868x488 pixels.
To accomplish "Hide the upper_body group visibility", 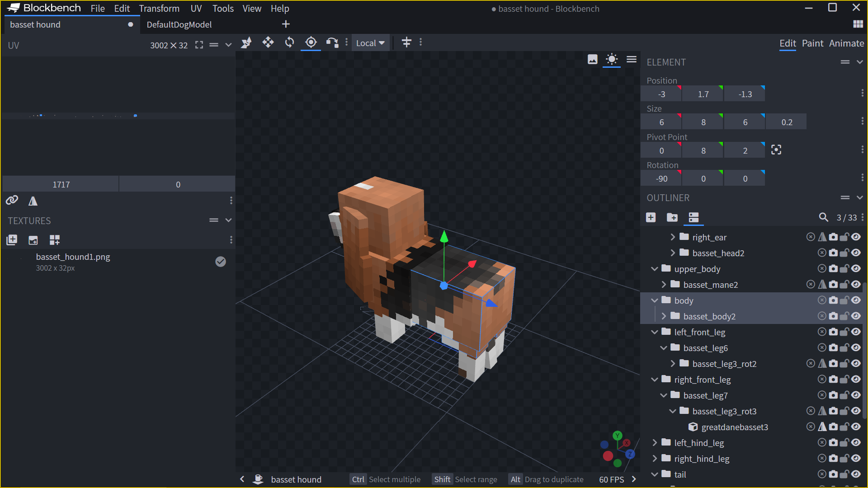I will (x=856, y=269).
